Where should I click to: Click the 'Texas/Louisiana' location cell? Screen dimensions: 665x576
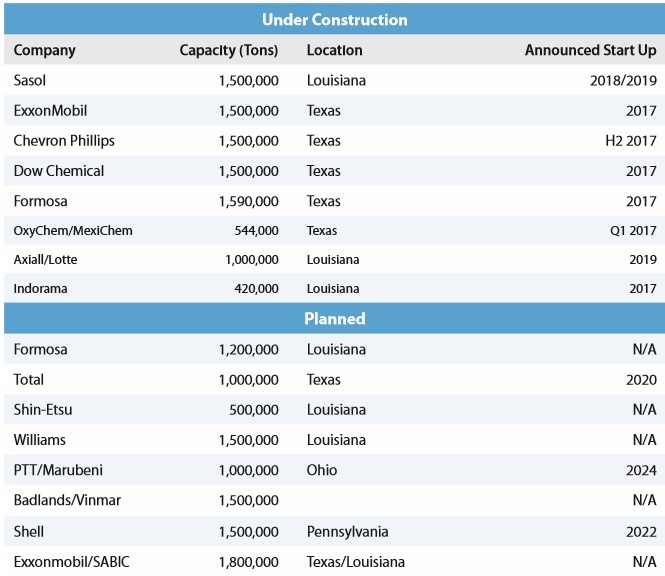click(356, 562)
